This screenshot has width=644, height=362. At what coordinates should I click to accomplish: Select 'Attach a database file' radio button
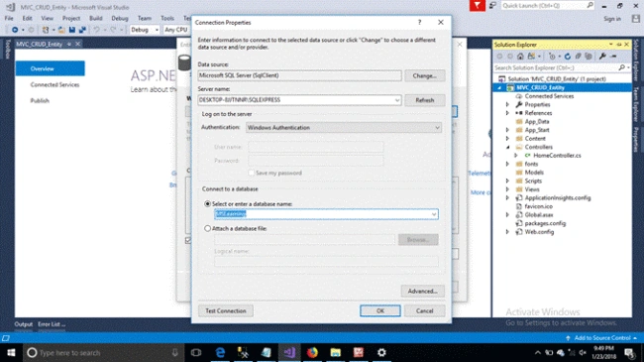click(207, 228)
